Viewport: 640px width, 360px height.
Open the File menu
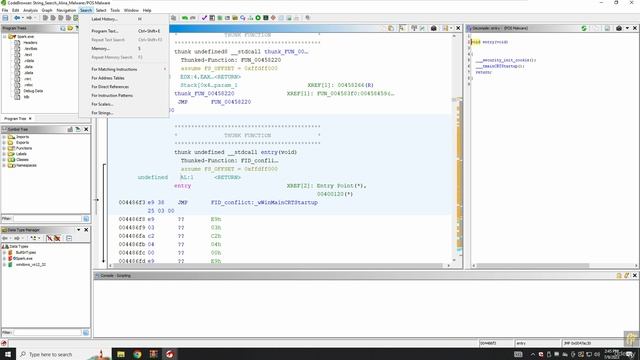[5, 10]
